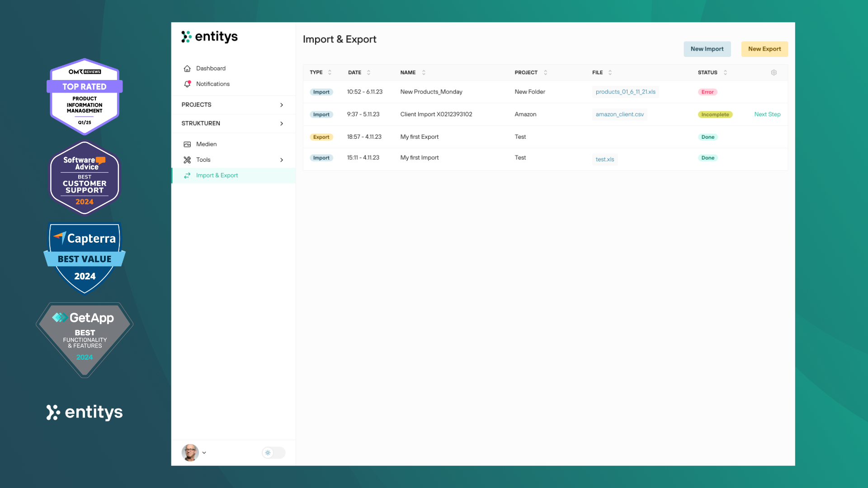Screen dimensions: 868x488
Task: Click Next Step for Amazon import
Action: pos(767,114)
